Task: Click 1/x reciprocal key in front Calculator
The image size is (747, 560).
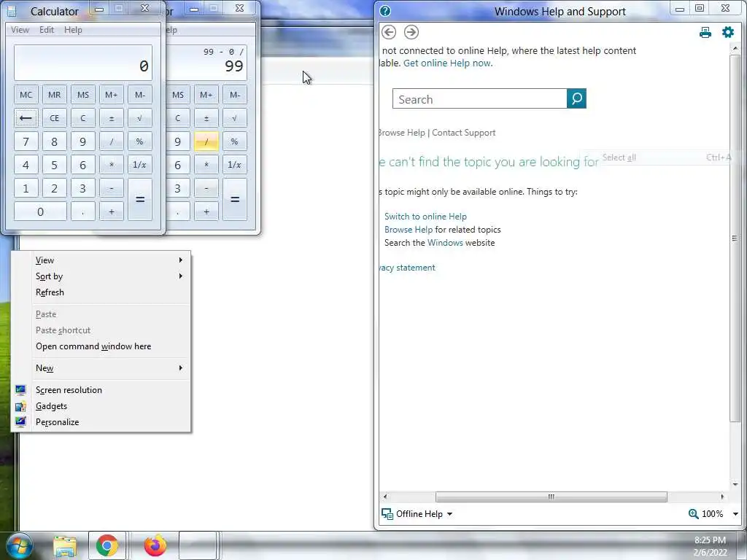Action: (x=140, y=165)
